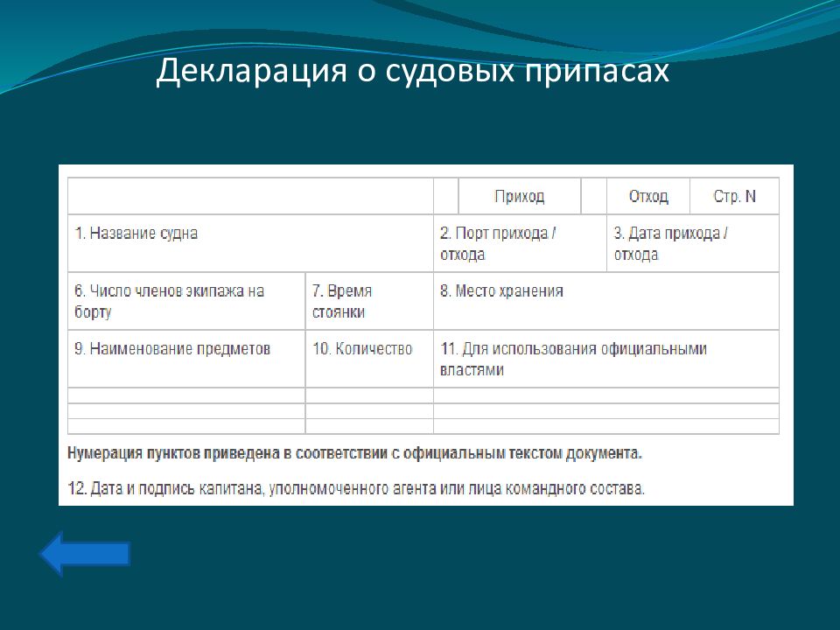
Task: Click the 'Отход' header cell
Action: (x=648, y=196)
